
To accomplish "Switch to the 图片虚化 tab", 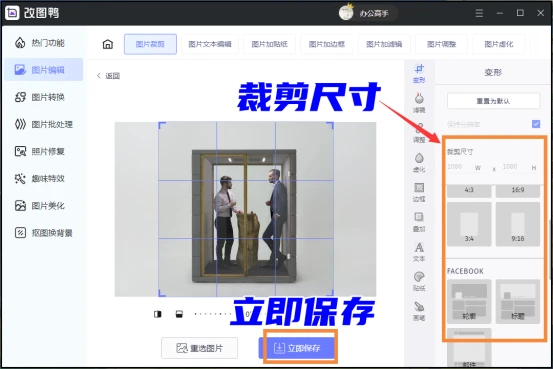I will [x=499, y=44].
